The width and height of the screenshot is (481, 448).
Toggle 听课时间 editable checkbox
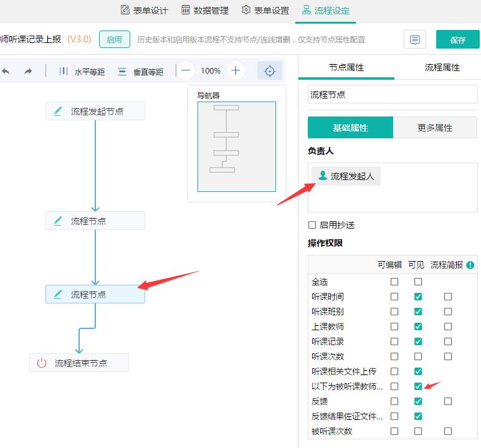(x=394, y=297)
